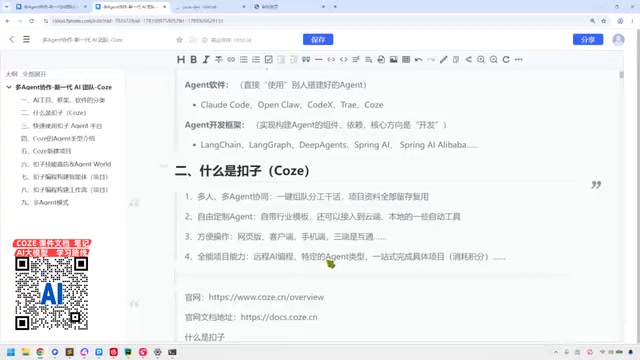
Task: Redo the last edit
Action: coord(431,60)
